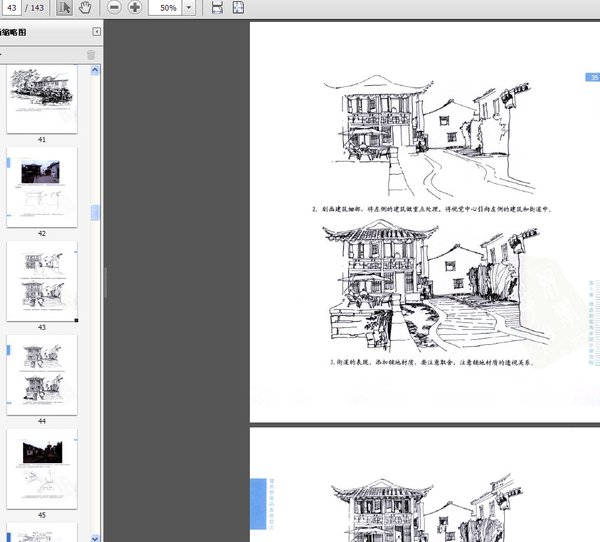Viewport: 600px width, 542px height.
Task: Jump to page 42 thumbnail
Action: click(x=42, y=186)
